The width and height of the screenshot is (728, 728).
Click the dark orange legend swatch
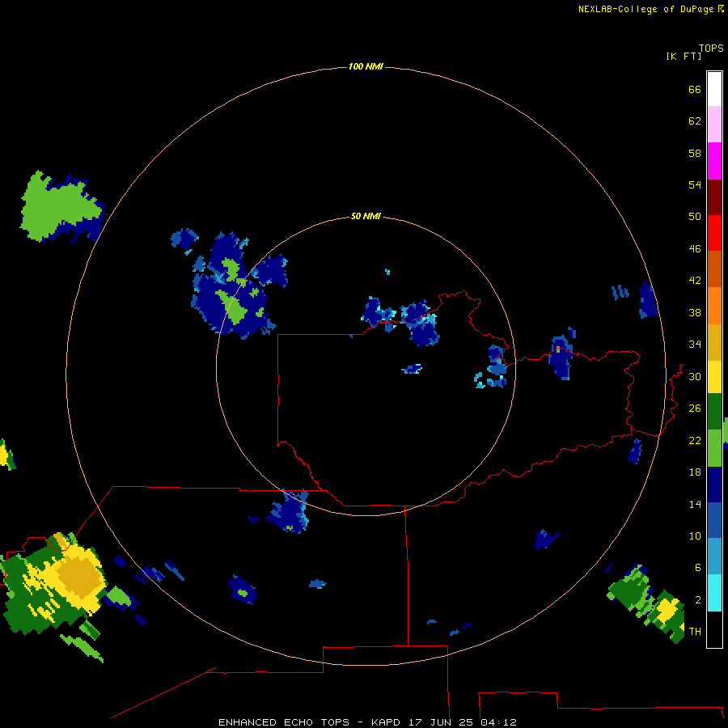(x=714, y=269)
